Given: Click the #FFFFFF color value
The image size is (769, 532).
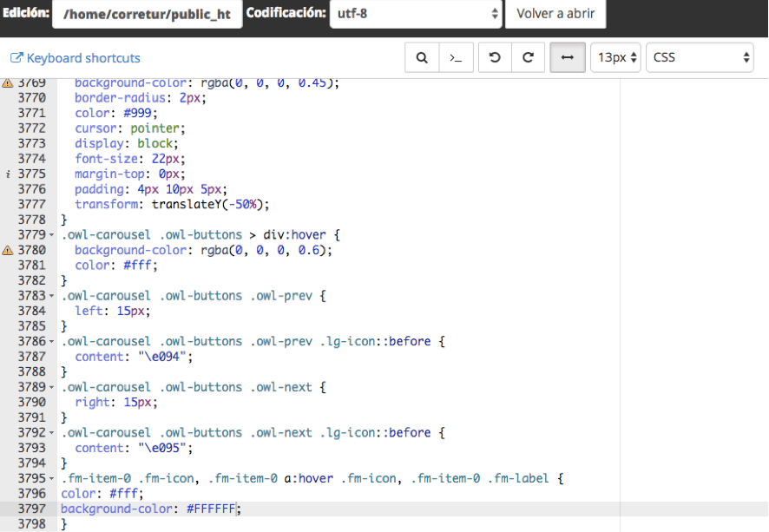Looking at the screenshot, I should coord(212,509).
